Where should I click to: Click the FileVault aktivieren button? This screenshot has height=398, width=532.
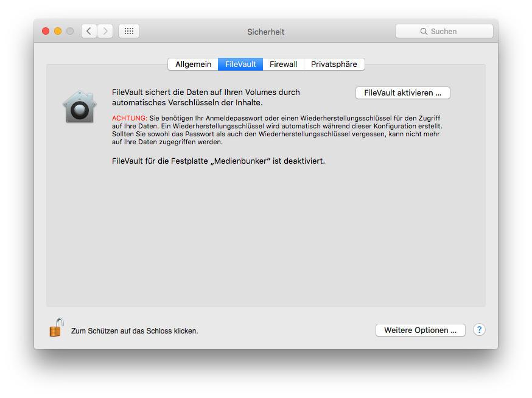(x=403, y=93)
